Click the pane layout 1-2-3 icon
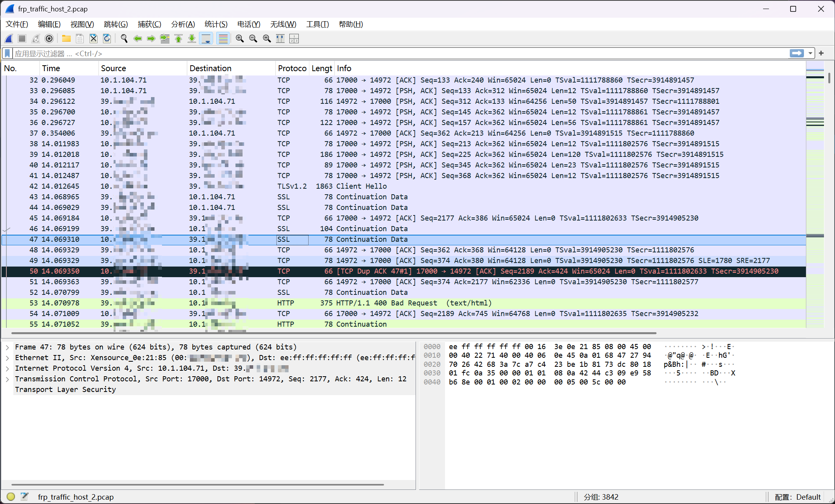 [294, 39]
